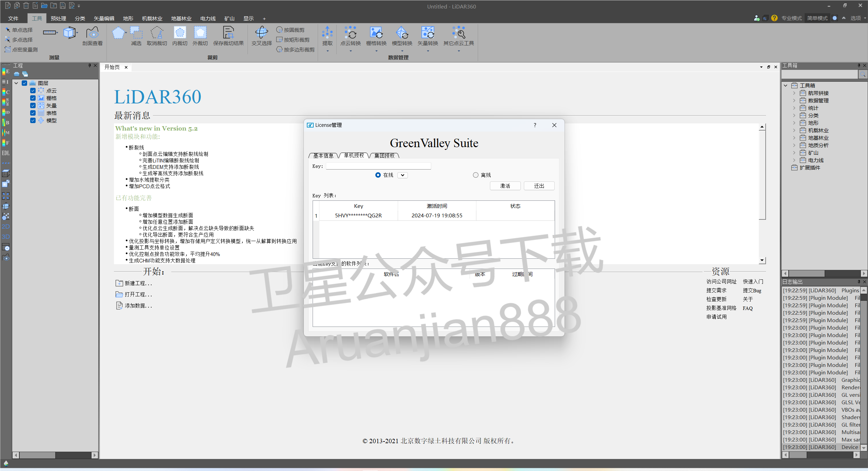This screenshot has height=471, width=868.
Task: Open the 文件 menu
Action: (13, 18)
